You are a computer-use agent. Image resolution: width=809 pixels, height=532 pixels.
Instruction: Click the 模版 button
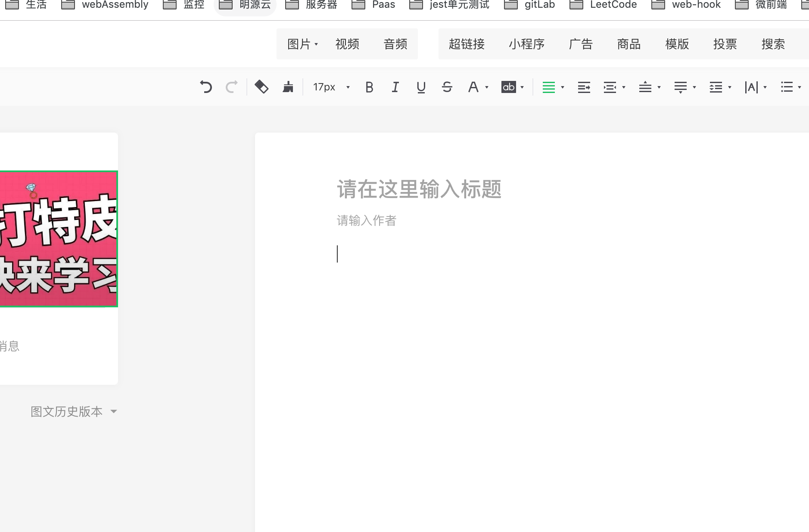(x=677, y=44)
